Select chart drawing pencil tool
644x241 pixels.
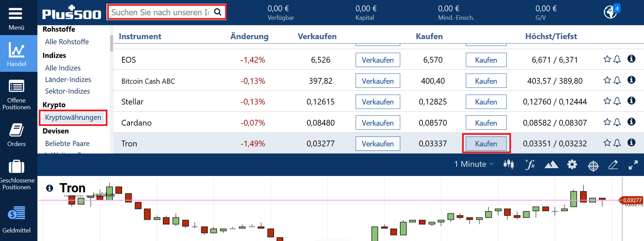(613, 165)
